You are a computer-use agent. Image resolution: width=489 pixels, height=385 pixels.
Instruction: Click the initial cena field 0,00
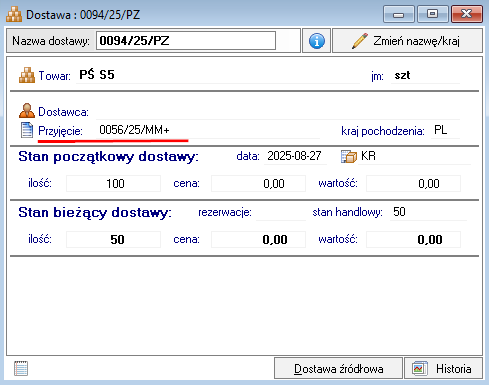click(x=258, y=183)
